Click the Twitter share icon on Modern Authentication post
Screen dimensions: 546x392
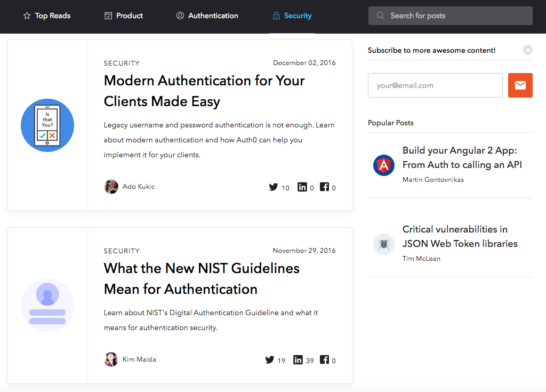coord(274,187)
